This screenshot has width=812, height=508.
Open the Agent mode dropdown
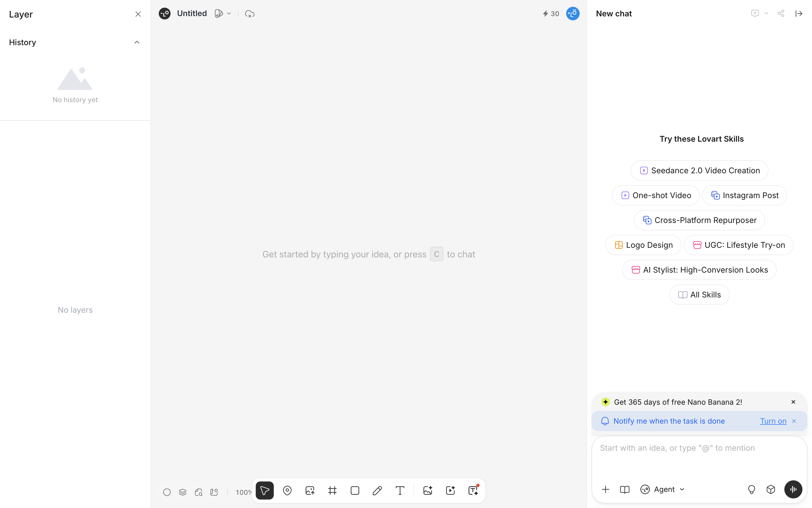pos(663,489)
